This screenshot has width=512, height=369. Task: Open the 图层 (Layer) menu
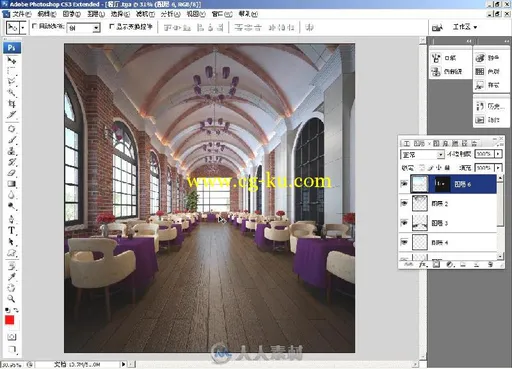tap(96, 14)
